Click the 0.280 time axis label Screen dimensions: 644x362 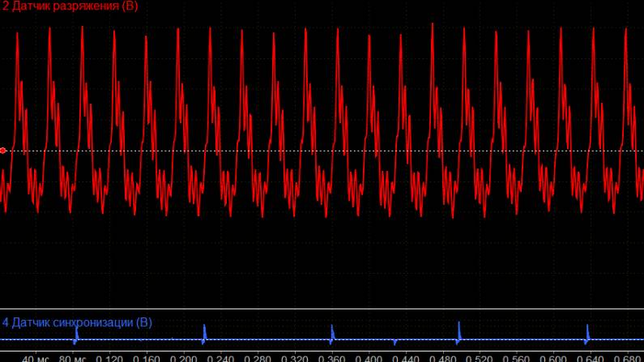pyautogui.click(x=257, y=358)
